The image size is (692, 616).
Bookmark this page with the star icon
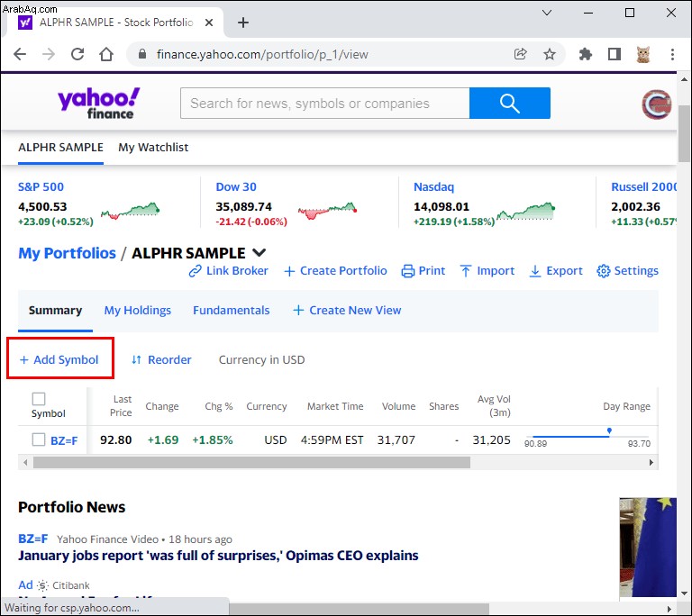(x=550, y=54)
